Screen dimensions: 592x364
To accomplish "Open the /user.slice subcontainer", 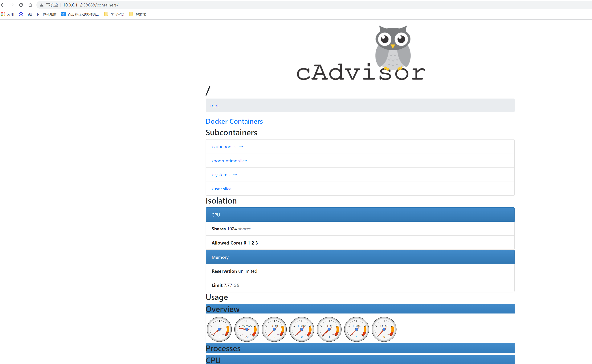I will pos(222,189).
